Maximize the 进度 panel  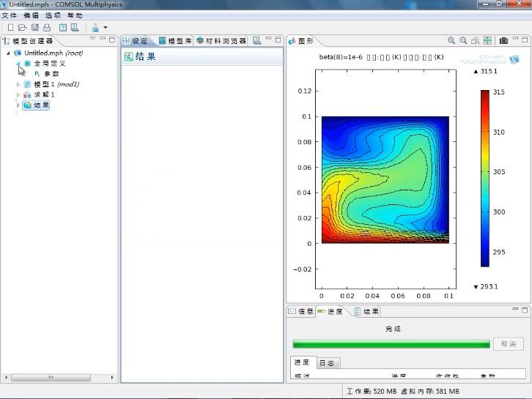point(525,310)
